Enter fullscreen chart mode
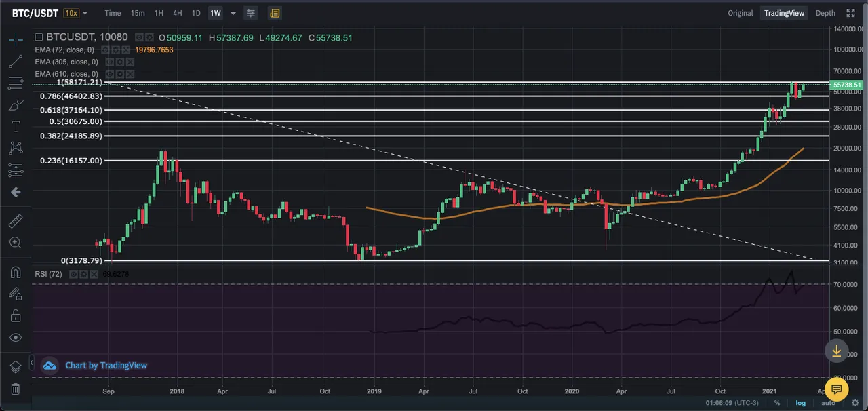The image size is (868, 411). click(850, 13)
